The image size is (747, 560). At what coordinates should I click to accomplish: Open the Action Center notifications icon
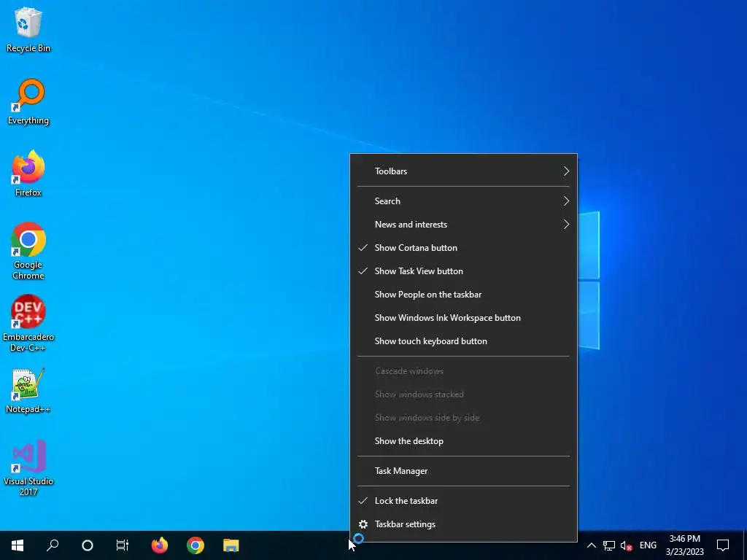[723, 545]
